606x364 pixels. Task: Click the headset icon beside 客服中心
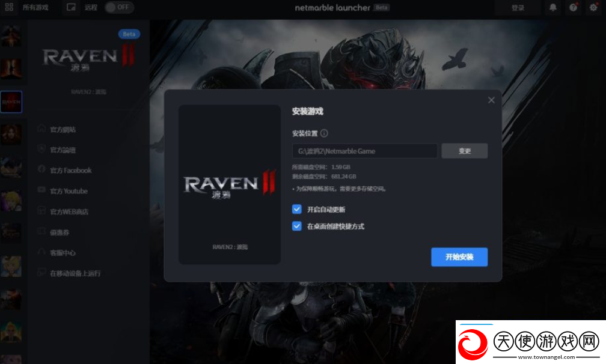tap(41, 252)
